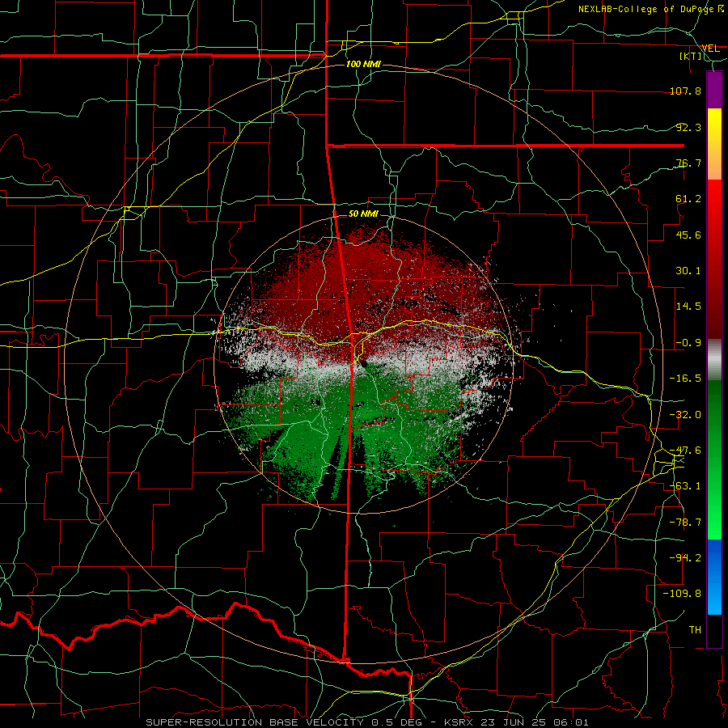This screenshot has width=728, height=728.
Task: Click the [KT] units label
Action: tap(691, 56)
